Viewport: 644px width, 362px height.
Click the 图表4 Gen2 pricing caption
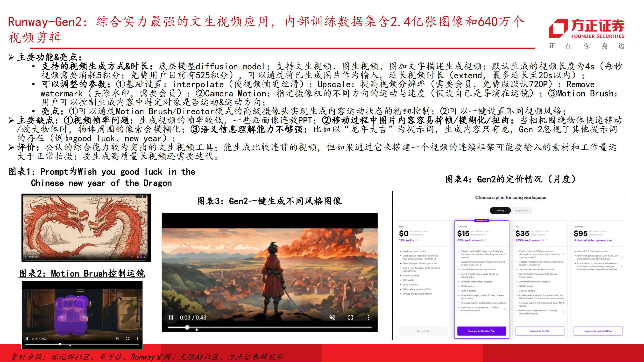click(x=511, y=179)
